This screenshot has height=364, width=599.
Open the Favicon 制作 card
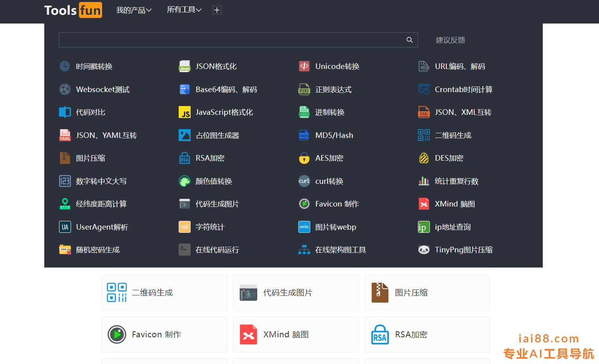164,334
